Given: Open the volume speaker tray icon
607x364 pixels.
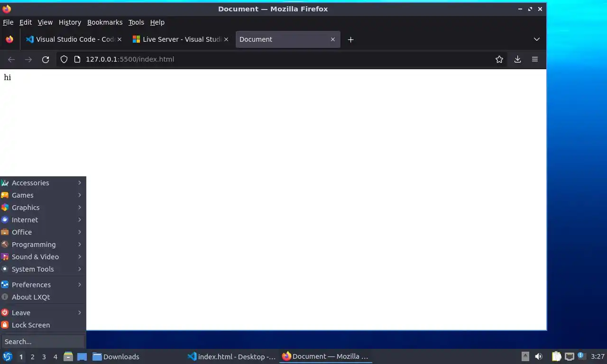Looking at the screenshot, I should coord(539,356).
